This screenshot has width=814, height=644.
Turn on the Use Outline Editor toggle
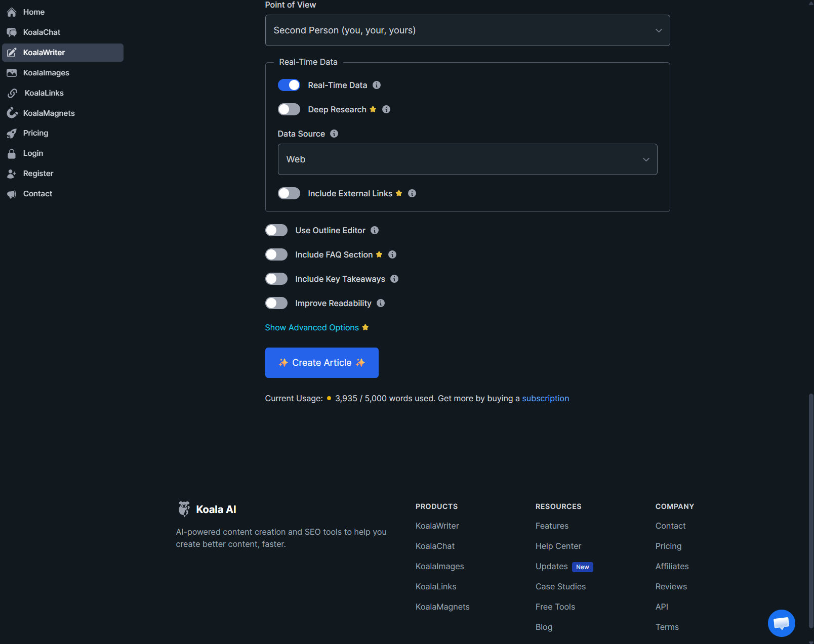276,230
